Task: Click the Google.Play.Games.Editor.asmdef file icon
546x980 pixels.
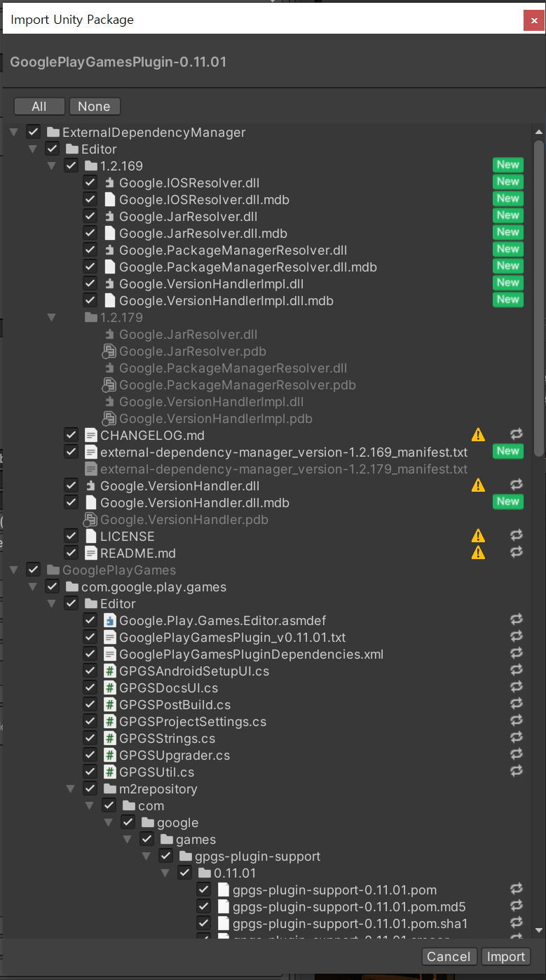Action: 109,621
